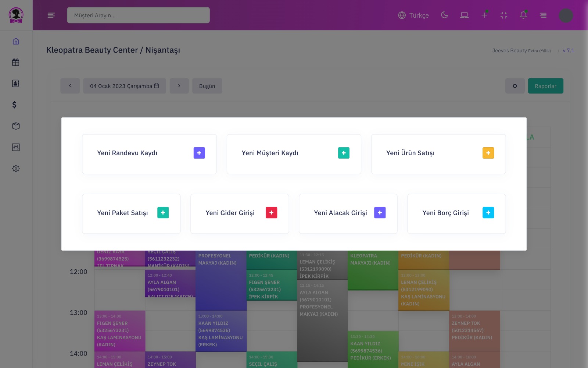Click the cyan plus for Yeni Borç Girişi

488,213
